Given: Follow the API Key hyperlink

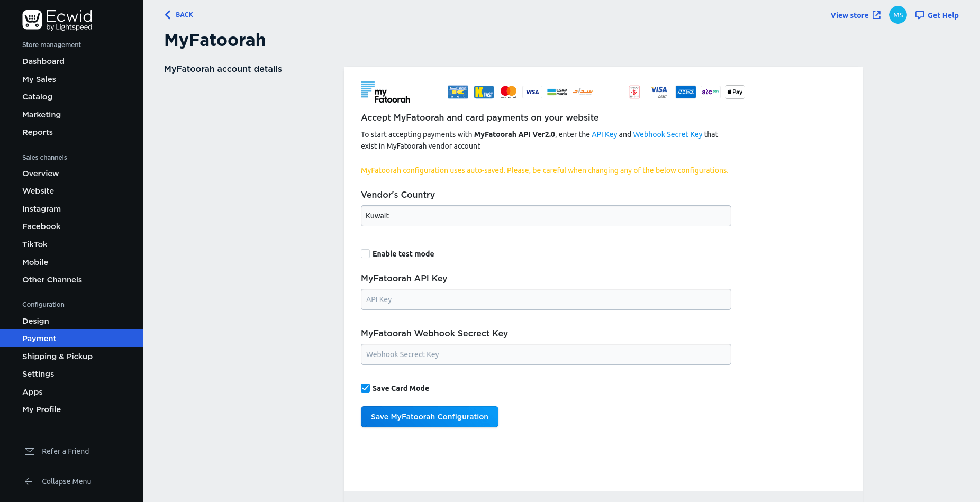Looking at the screenshot, I should coord(604,134).
